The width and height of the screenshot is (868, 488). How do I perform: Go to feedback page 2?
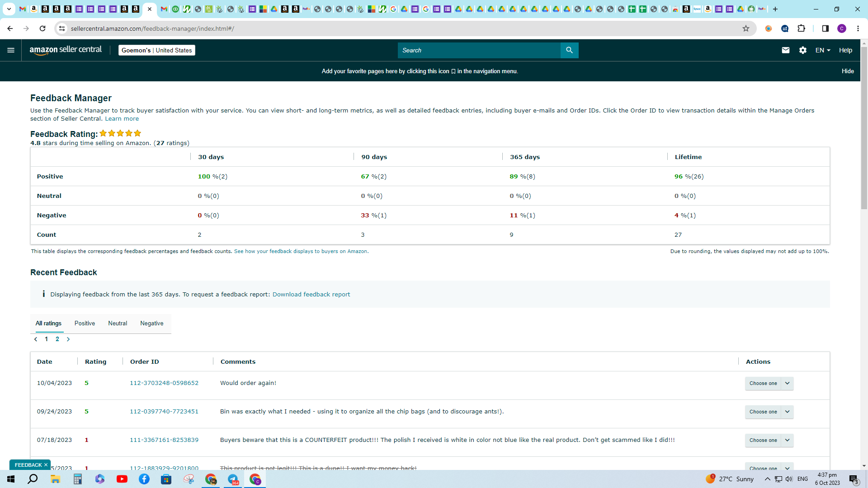click(x=57, y=339)
